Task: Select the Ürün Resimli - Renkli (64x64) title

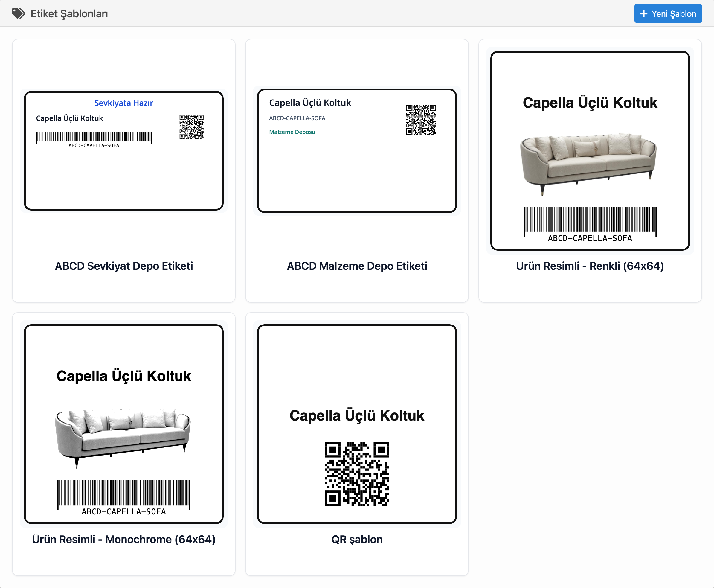Action: [590, 266]
